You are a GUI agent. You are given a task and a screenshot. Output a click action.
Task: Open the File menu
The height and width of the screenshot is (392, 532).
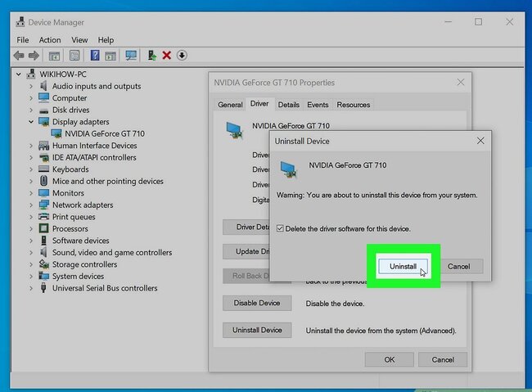pyautogui.click(x=23, y=40)
